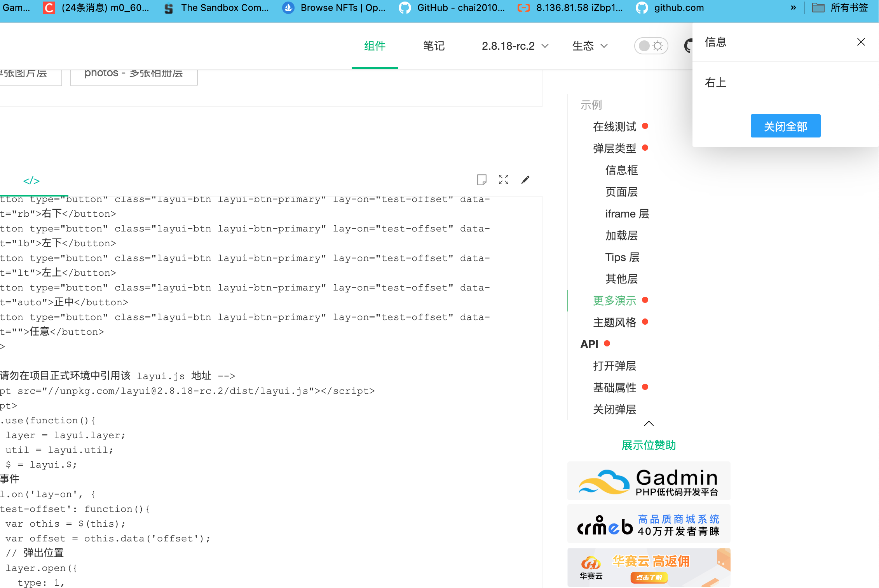Open the Gadmin sponsor banner
The height and width of the screenshot is (588, 879).
[x=649, y=481]
